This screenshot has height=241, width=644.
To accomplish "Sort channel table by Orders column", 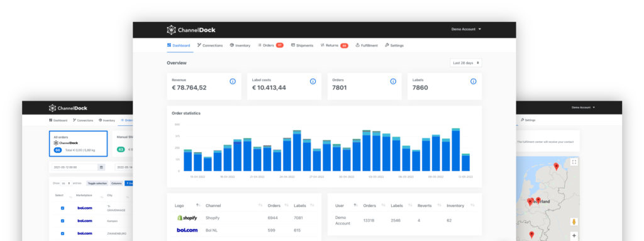I will [x=286, y=205].
